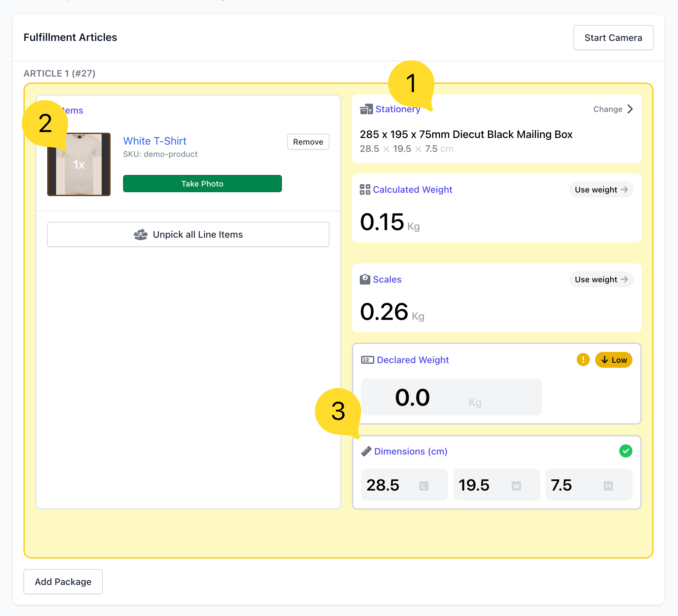Click the Calculated Weight calculator icon
This screenshot has width=678, height=616.
365,189
